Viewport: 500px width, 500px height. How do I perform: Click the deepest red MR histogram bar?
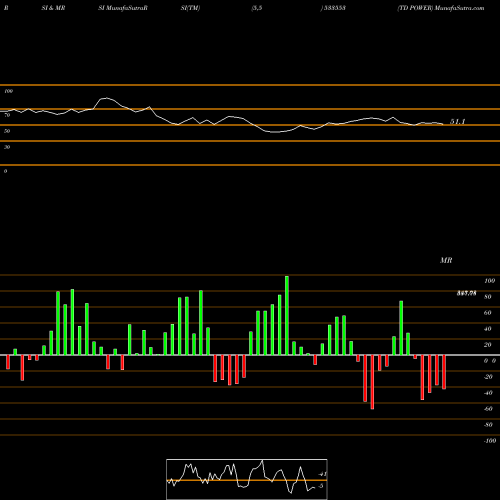pos(372,382)
